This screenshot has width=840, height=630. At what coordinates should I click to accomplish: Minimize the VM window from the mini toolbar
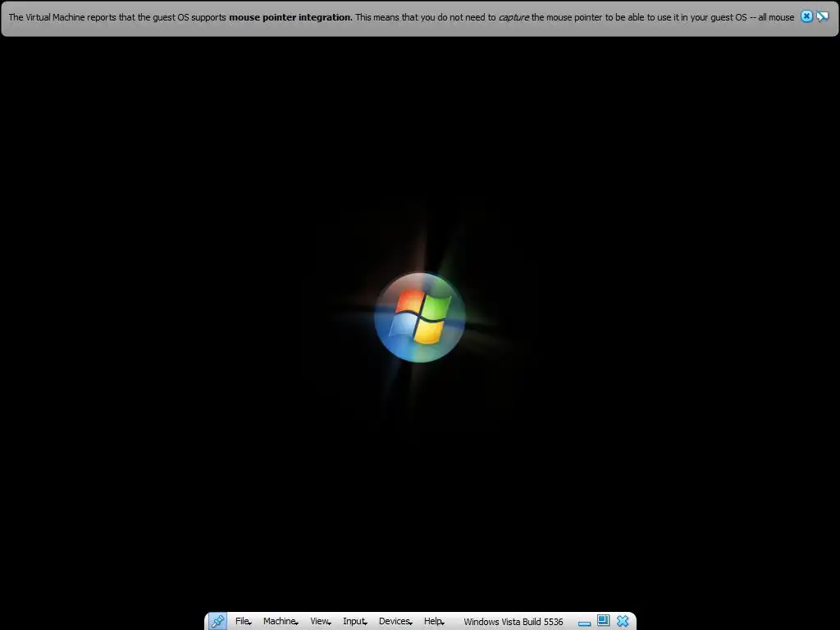(x=584, y=623)
